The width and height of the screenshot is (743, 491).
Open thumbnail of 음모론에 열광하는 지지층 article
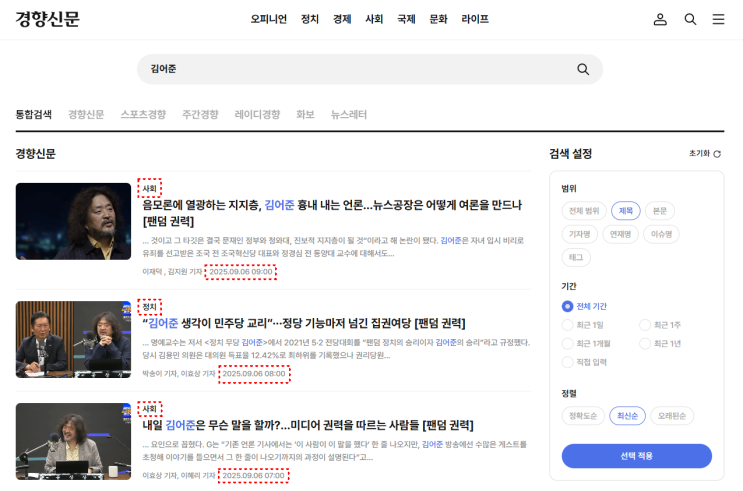[73, 221]
